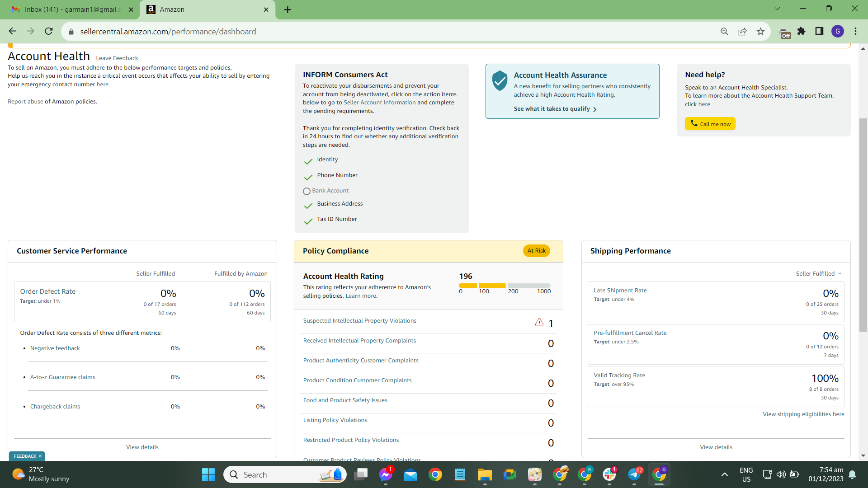Click the Leave Feedback link
The width and height of the screenshot is (868, 488).
point(117,58)
